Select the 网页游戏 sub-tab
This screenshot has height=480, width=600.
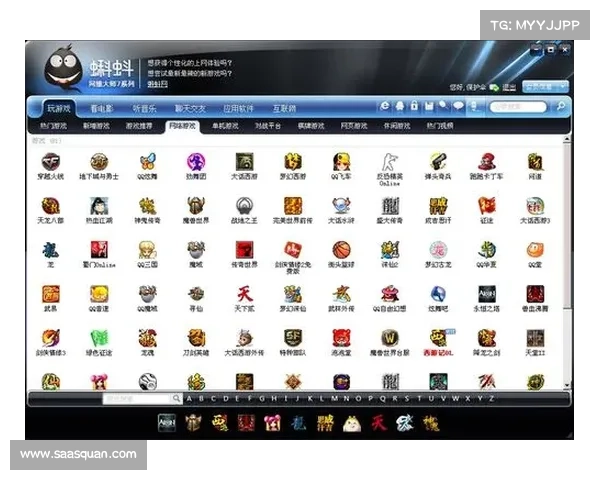pyautogui.click(x=354, y=126)
